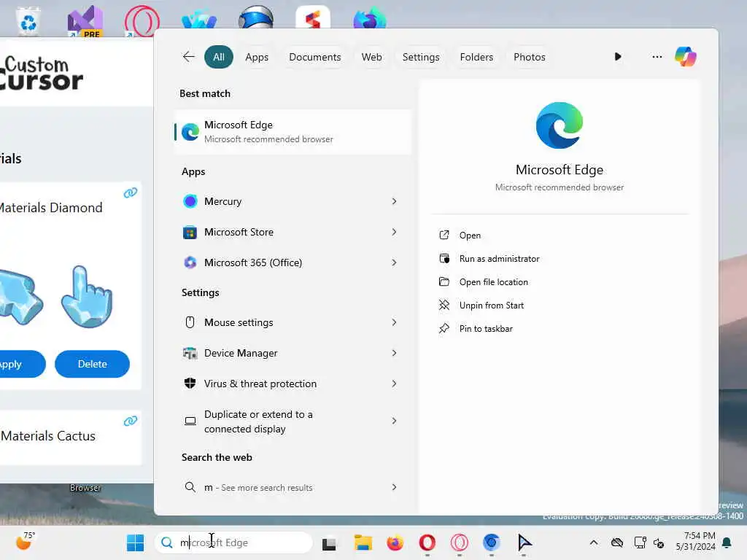This screenshot has width=747, height=560.
Task: Open File Explorer from taskbar
Action: (x=363, y=542)
